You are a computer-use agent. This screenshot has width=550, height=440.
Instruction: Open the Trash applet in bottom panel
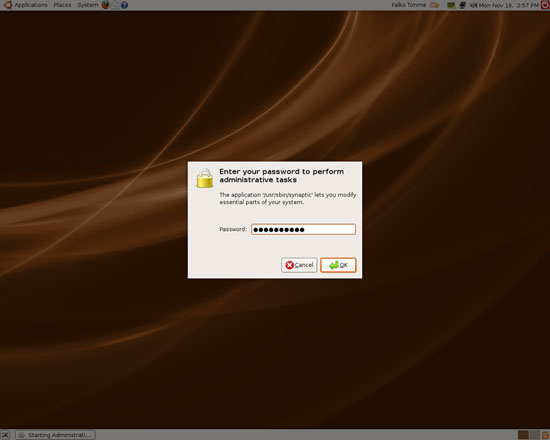(x=545, y=435)
